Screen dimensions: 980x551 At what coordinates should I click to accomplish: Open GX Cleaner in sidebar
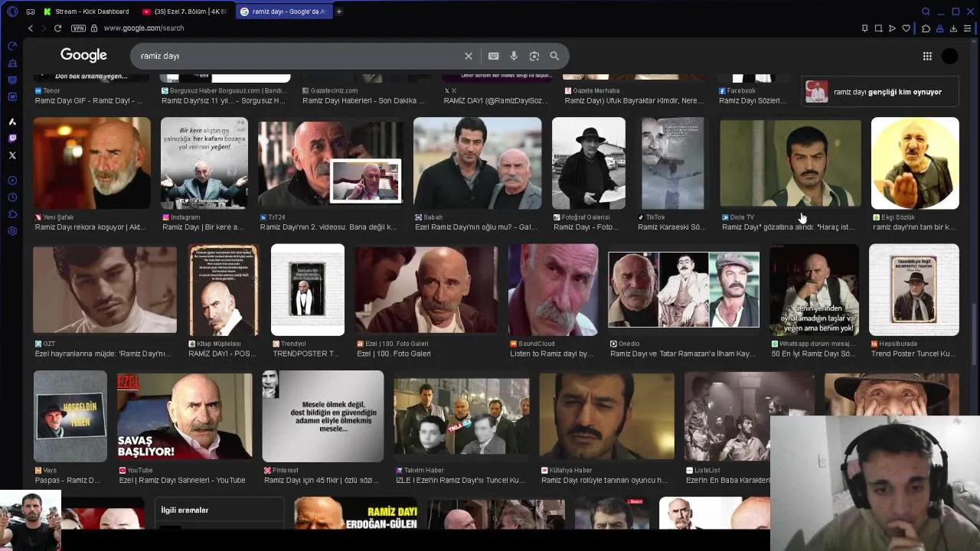point(12,63)
